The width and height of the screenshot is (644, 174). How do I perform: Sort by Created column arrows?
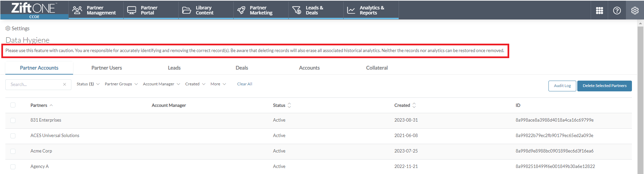tap(414, 105)
